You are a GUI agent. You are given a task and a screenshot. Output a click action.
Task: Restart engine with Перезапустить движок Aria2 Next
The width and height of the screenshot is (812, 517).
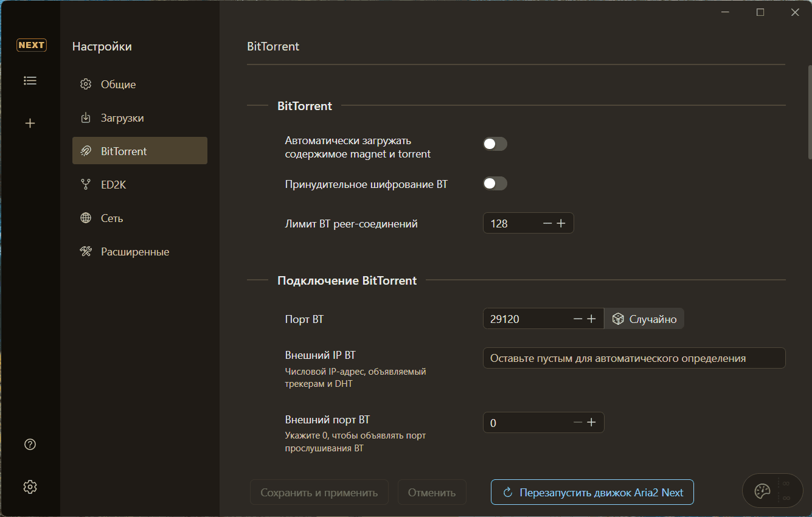(592, 493)
